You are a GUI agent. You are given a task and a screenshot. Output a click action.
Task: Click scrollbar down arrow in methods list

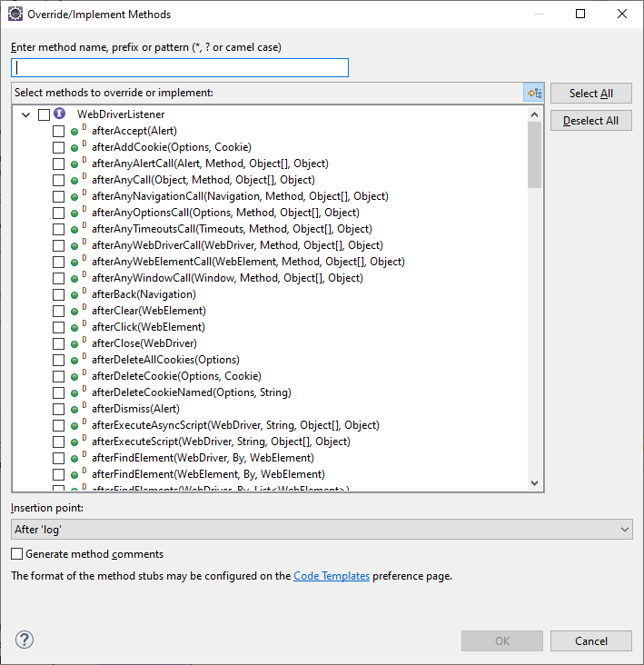tap(534, 483)
